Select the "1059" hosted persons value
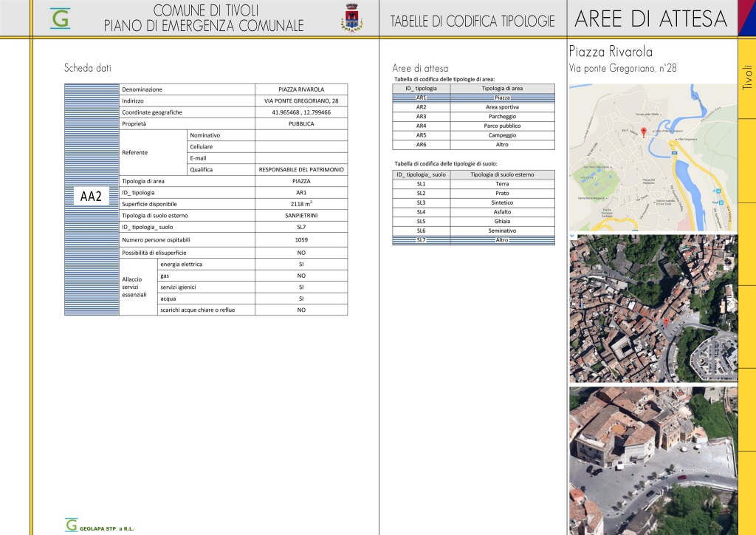This screenshot has height=535, width=756. coord(301,239)
